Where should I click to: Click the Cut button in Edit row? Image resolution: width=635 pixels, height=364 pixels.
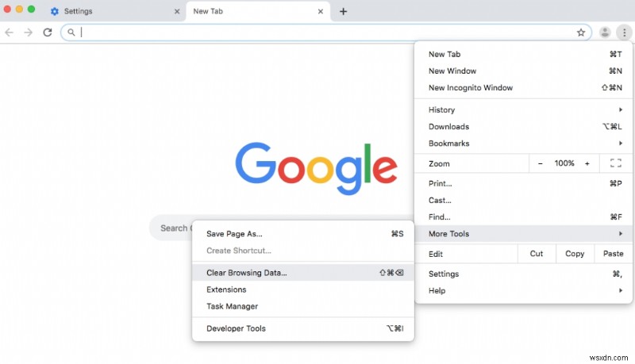click(537, 254)
